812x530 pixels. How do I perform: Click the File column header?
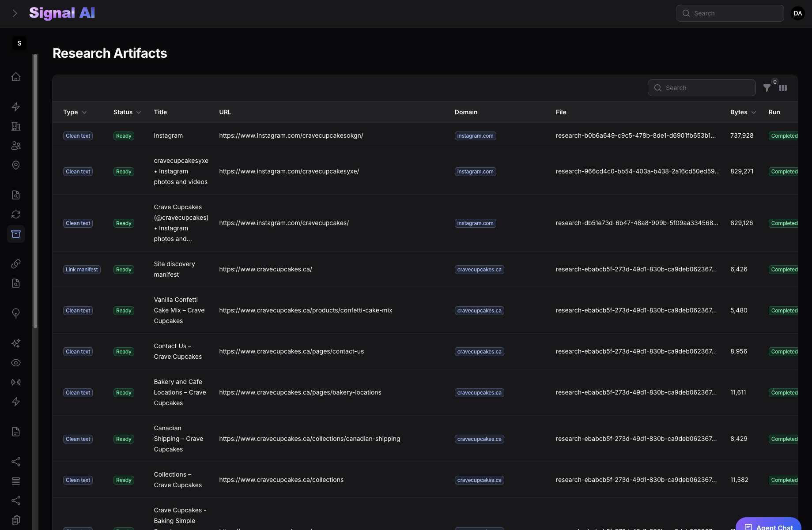pos(561,112)
